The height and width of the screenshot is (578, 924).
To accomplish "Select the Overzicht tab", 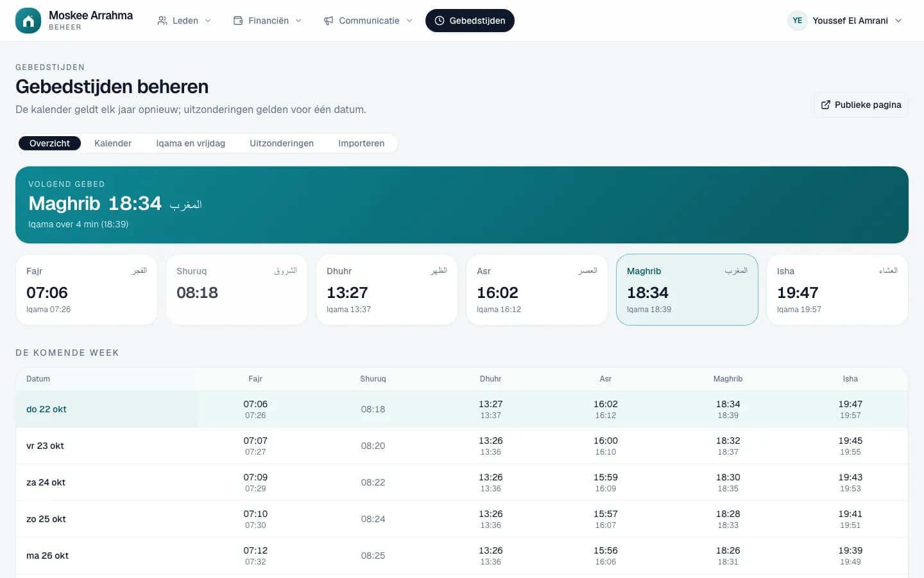I will (49, 143).
